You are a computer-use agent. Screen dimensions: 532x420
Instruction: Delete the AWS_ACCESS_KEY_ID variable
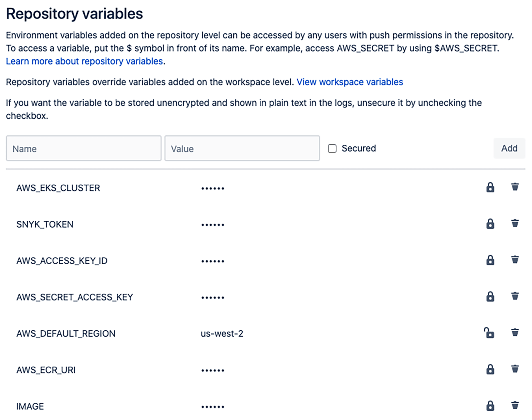click(x=515, y=260)
